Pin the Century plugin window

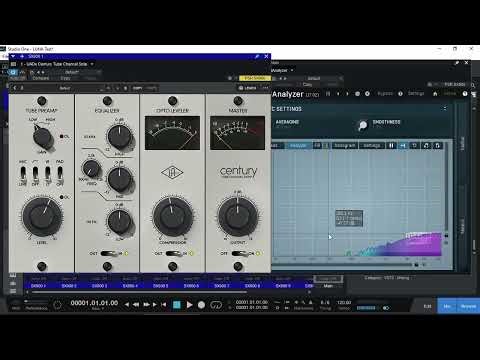(257, 57)
